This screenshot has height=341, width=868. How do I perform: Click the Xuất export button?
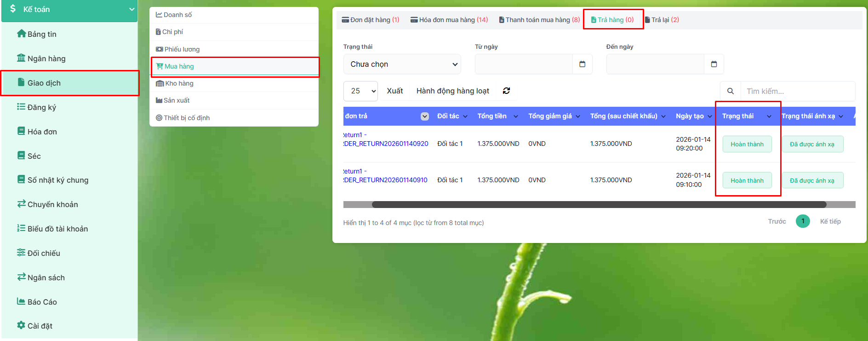pos(394,91)
